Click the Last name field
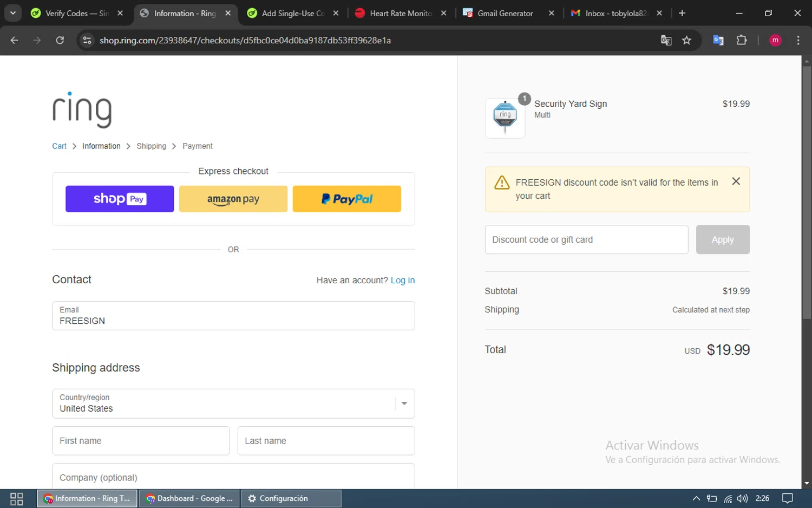The image size is (812, 508). pos(326,441)
